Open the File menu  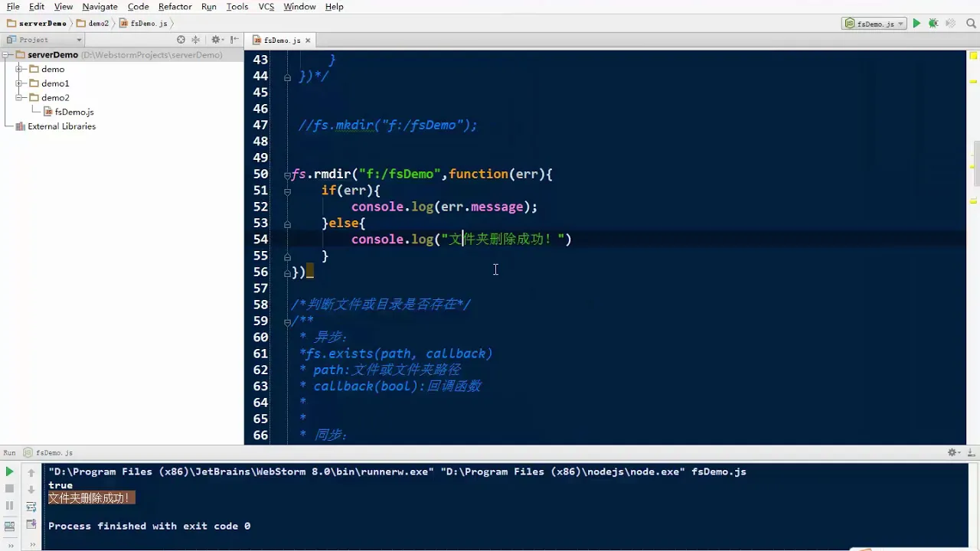coord(13,6)
